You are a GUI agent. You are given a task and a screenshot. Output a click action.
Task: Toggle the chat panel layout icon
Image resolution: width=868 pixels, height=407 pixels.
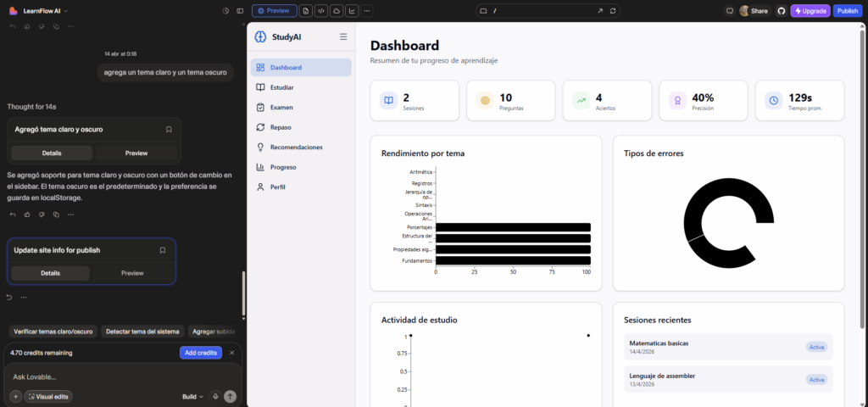(x=240, y=11)
